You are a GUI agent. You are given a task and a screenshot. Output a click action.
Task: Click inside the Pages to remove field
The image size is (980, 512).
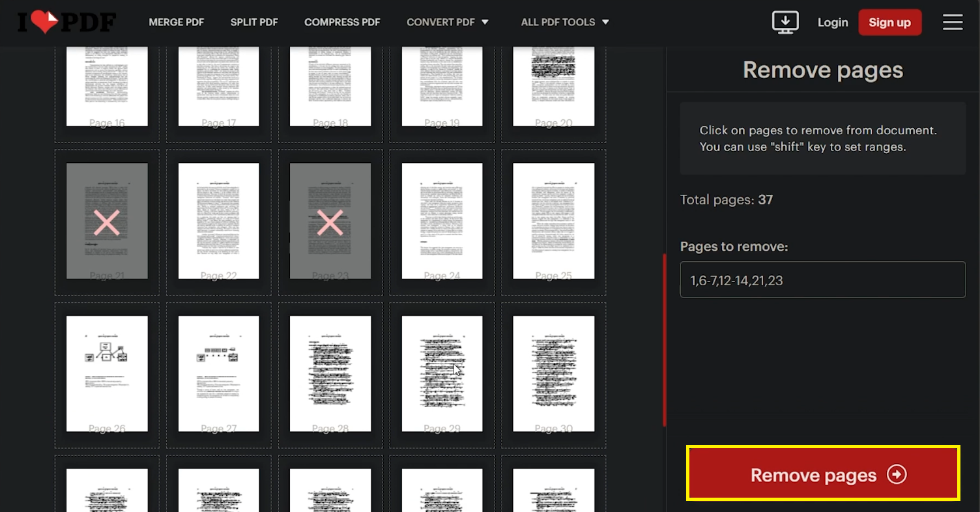click(x=822, y=279)
